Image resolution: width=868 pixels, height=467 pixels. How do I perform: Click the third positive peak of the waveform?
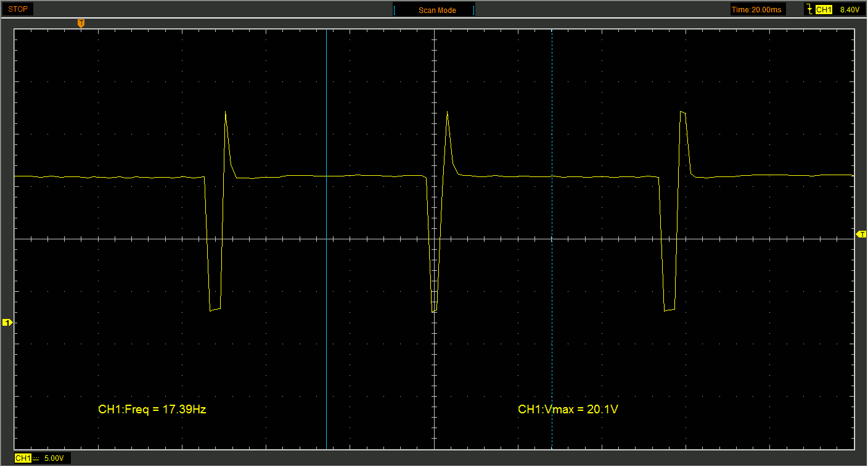[682, 112]
